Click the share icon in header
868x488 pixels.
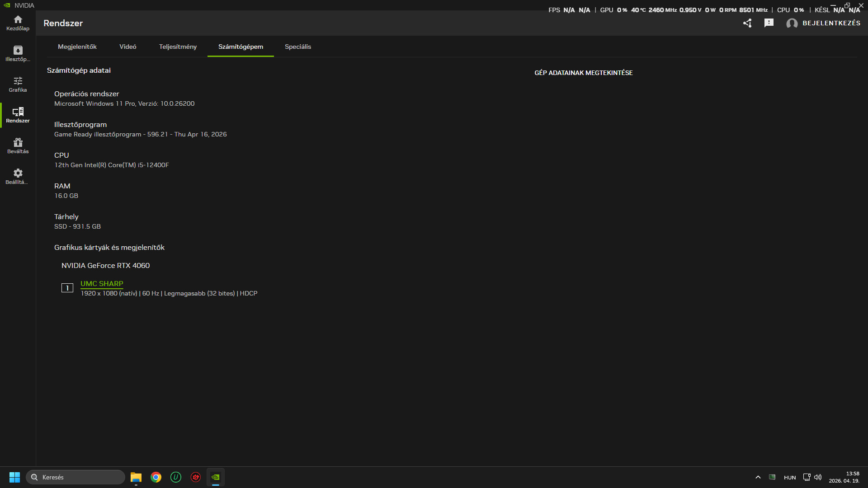(747, 23)
